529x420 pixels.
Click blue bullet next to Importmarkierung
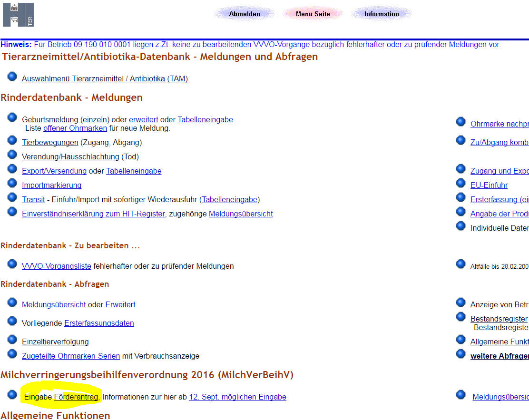click(12, 184)
